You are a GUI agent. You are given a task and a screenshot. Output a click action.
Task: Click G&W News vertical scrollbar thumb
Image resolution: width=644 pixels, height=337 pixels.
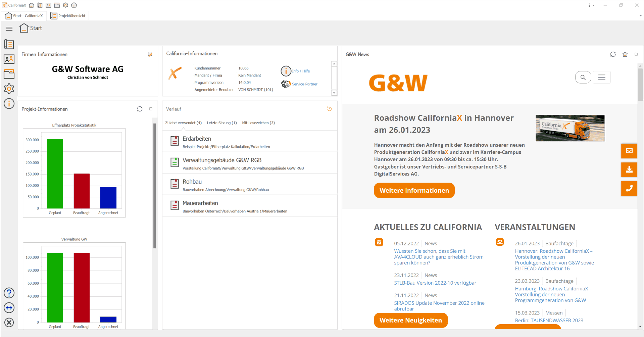point(640,85)
